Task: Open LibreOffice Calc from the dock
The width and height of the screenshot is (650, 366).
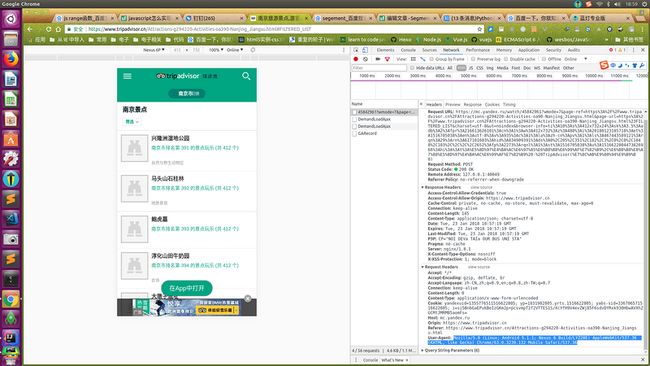Action: [x=11, y=99]
